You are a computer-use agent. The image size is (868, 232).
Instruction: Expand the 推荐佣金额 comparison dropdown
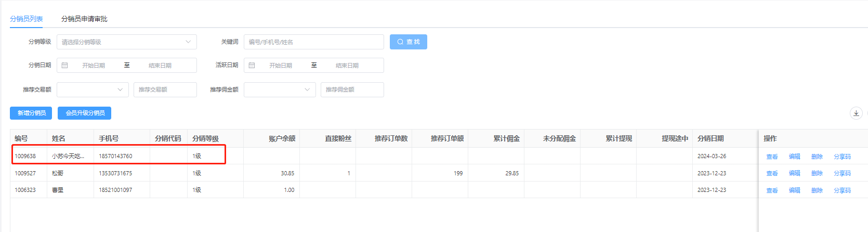(280, 89)
